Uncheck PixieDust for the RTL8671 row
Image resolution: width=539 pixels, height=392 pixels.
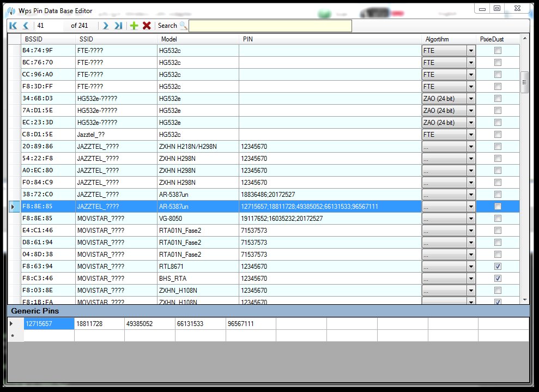498,267
